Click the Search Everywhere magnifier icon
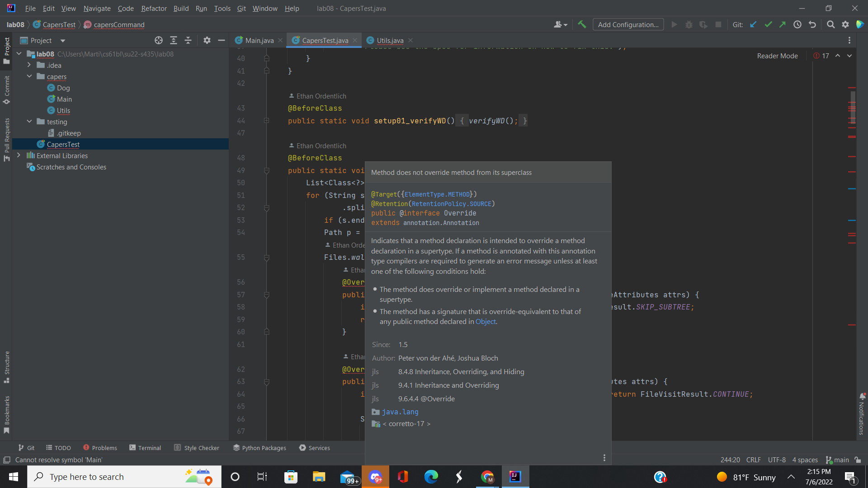The height and width of the screenshot is (488, 868). tap(830, 25)
